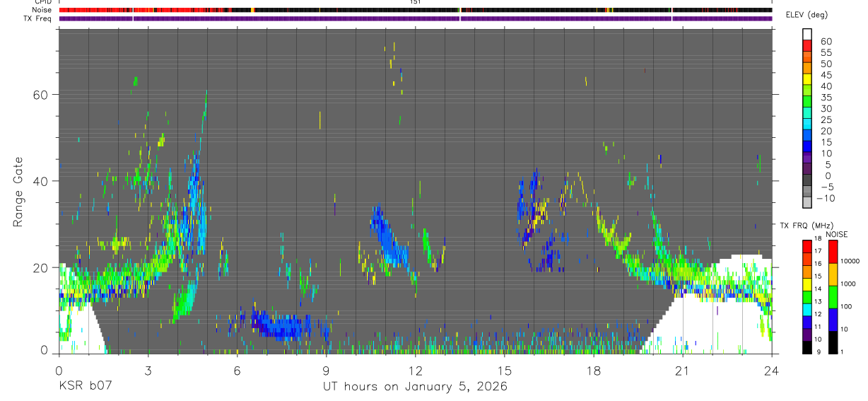This screenshot has width=868, height=401.
Task: Click the 'Range Gate' vertical axis title
Action: click(19, 191)
